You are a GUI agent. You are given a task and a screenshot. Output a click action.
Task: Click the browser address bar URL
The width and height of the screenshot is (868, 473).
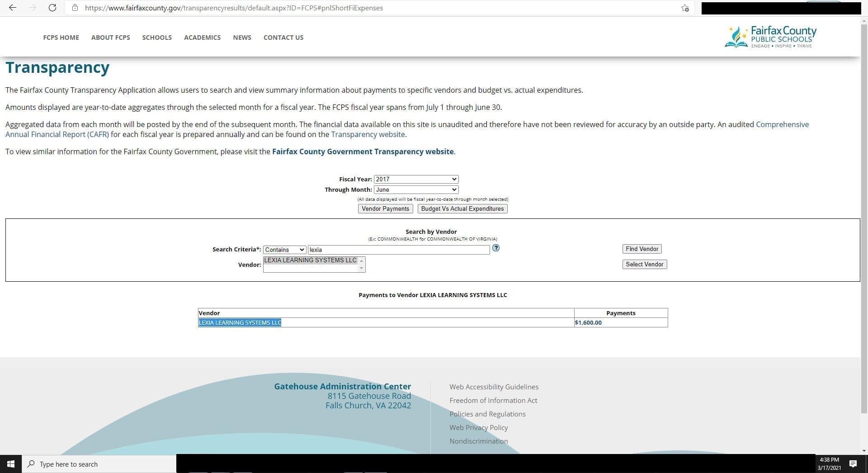[x=234, y=8]
